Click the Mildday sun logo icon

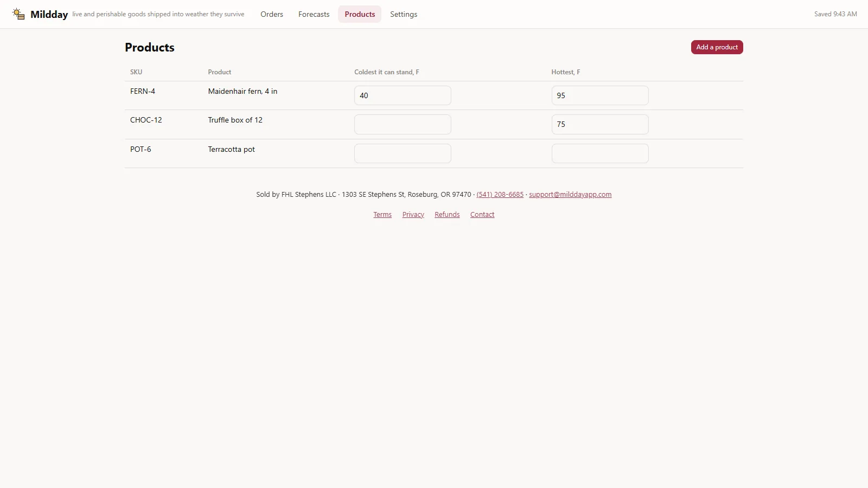(x=18, y=14)
